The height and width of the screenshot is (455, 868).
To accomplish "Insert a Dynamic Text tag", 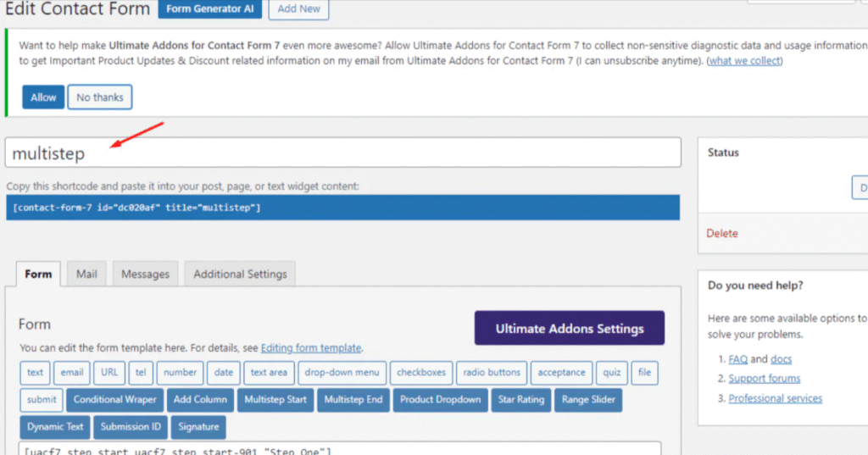I will pos(55,427).
